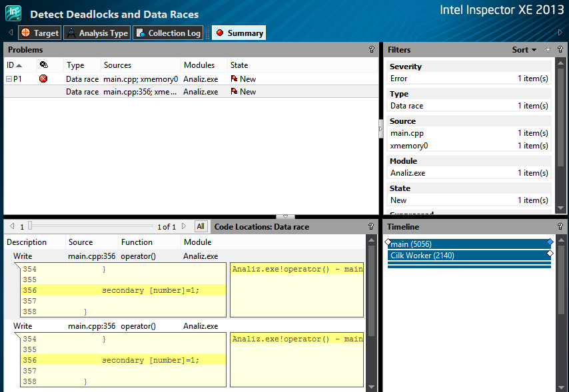Click the Filters pane scroll up arrow
The image size is (569, 392).
[560, 63]
